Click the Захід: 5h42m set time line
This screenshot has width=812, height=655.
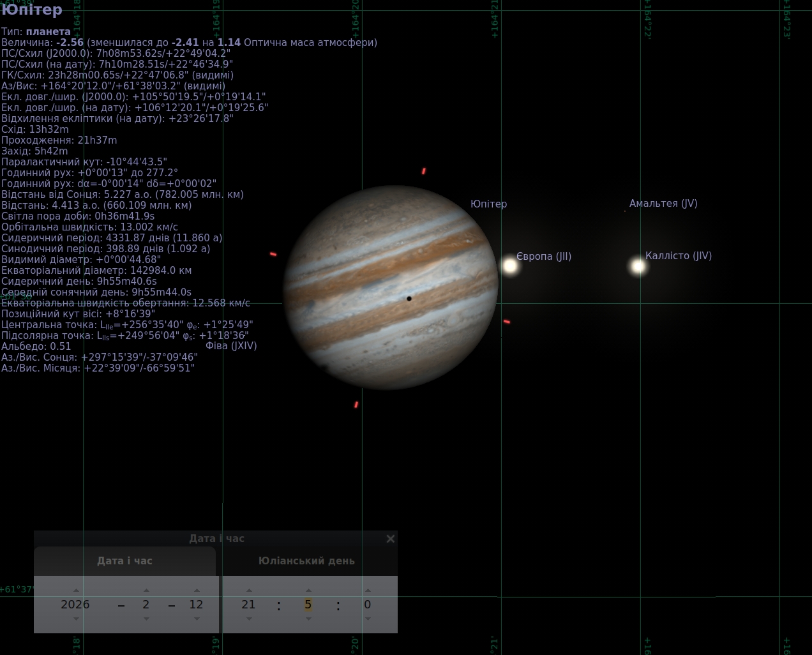click(34, 151)
